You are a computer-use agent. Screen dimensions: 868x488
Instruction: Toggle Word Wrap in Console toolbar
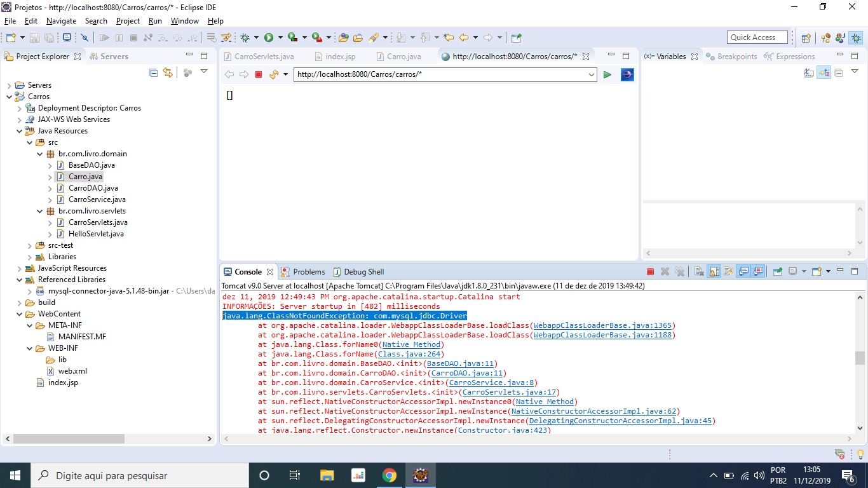tap(729, 271)
